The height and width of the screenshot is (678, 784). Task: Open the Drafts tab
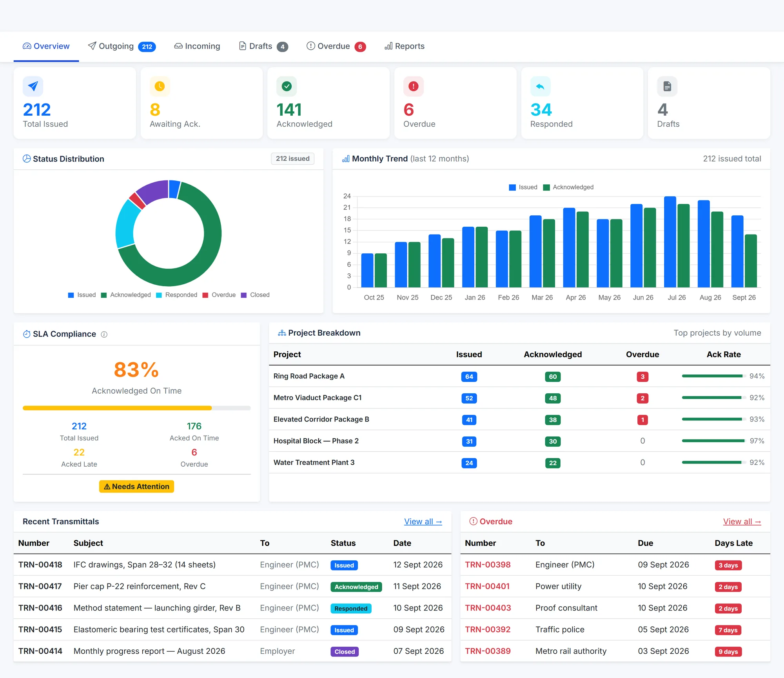tap(263, 46)
